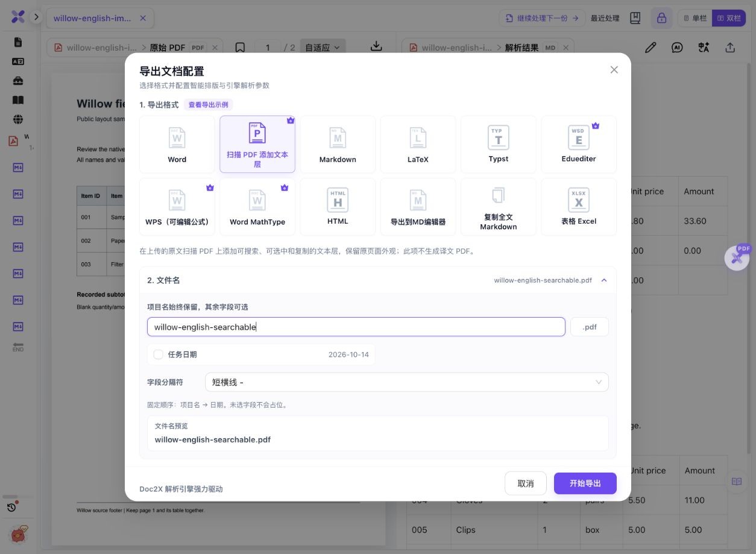Viewport: 756px width, 554px height.
Task: Close the export config dialog
Action: (614, 70)
